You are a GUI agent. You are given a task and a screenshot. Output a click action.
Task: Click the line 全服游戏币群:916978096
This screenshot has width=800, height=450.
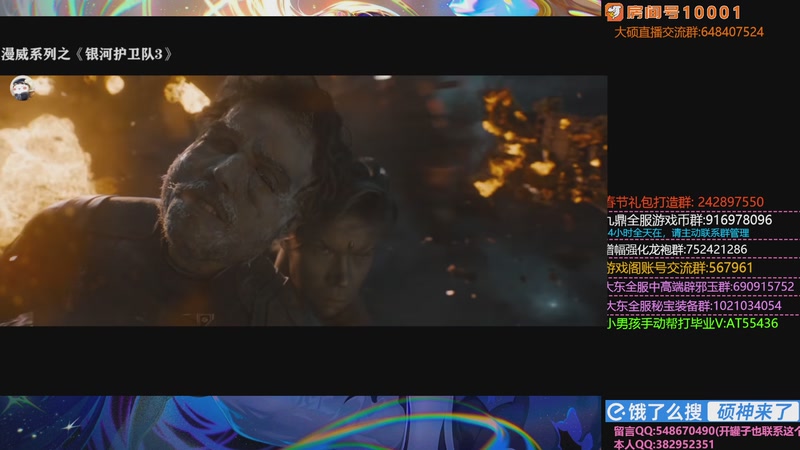(689, 220)
